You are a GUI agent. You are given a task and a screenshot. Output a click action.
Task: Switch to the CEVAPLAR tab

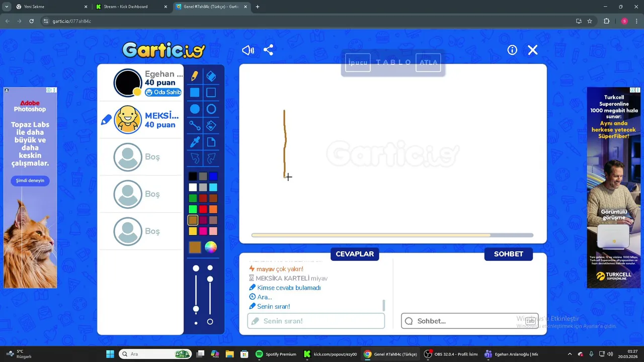coord(355,254)
